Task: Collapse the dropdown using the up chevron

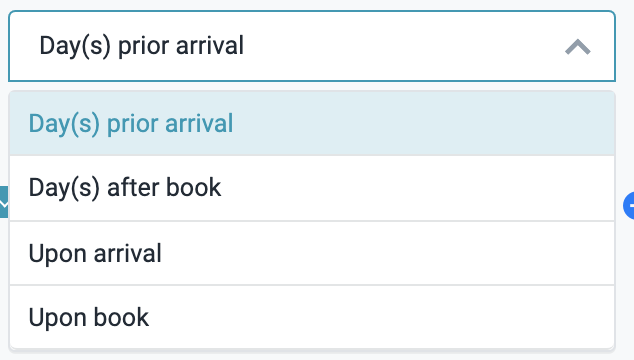Action: 577,47
